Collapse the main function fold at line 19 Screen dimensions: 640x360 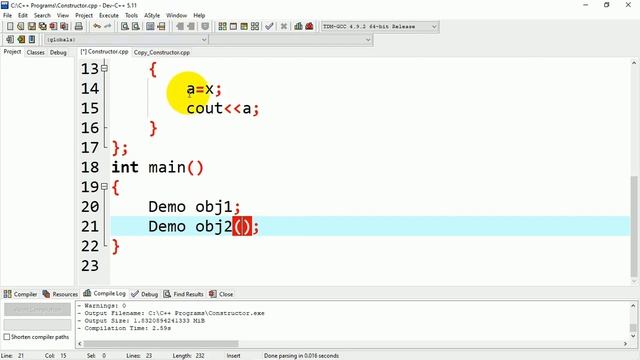tap(104, 187)
